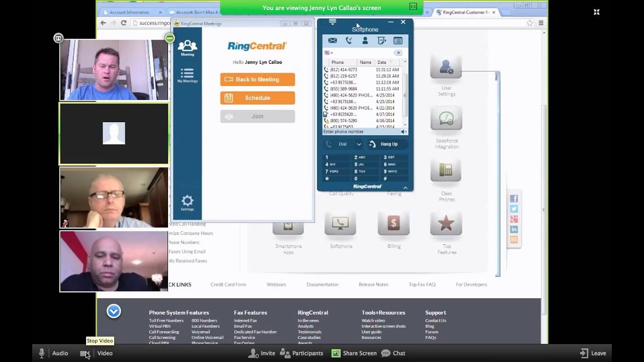
Task: Exit full screen via top-right arrows icon
Action: tap(596, 12)
